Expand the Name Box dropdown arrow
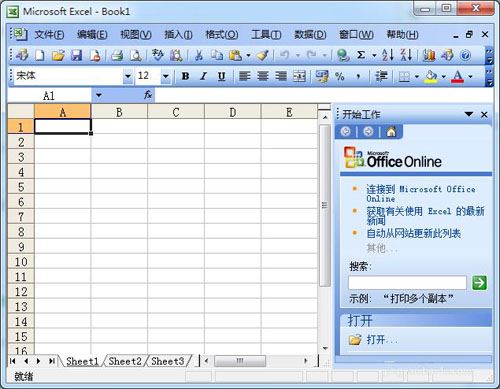The height and width of the screenshot is (389, 500). pos(98,95)
